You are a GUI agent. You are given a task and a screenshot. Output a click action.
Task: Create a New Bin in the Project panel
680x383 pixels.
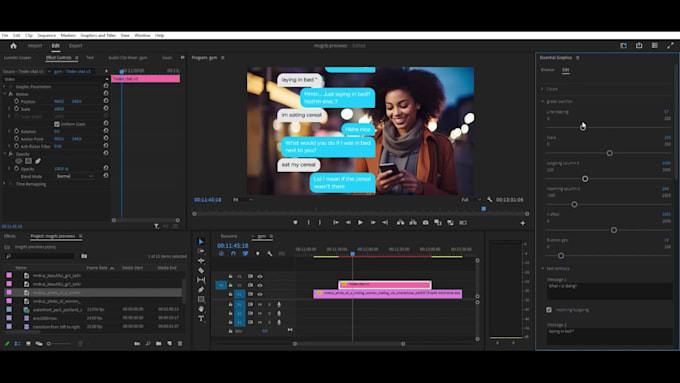159,344
